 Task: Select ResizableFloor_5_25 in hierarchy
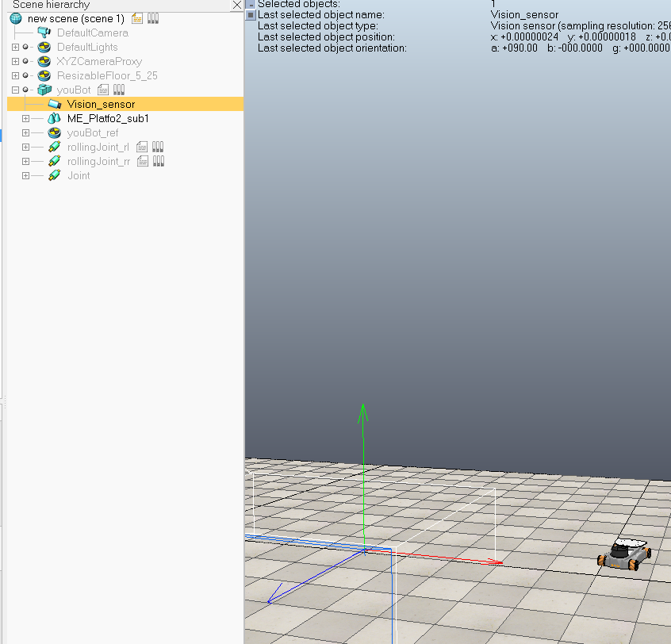107,75
